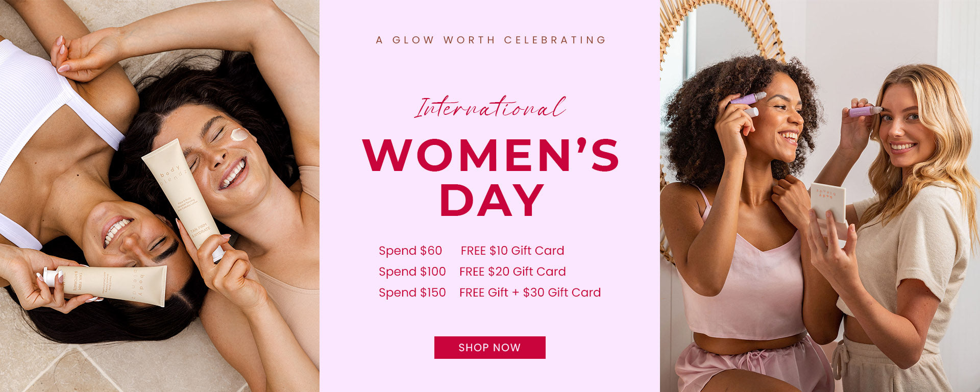Select the 'FREE $20 Gift Card' offer
Image resolution: width=980 pixels, height=392 pixels.
pos(512,272)
